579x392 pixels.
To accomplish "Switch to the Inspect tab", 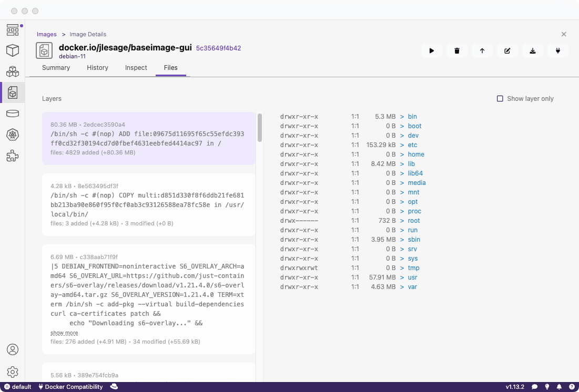I will (136, 68).
